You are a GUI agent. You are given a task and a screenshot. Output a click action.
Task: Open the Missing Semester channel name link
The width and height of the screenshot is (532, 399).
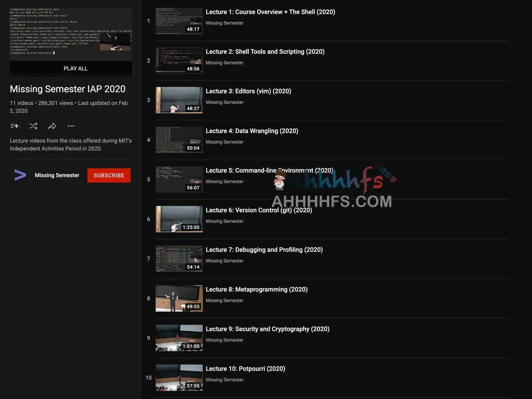point(57,175)
